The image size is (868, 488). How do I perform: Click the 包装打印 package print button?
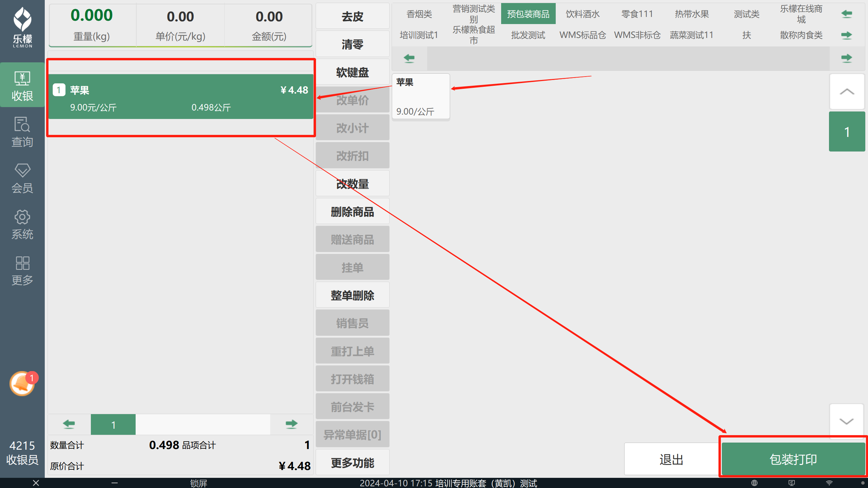click(x=793, y=459)
